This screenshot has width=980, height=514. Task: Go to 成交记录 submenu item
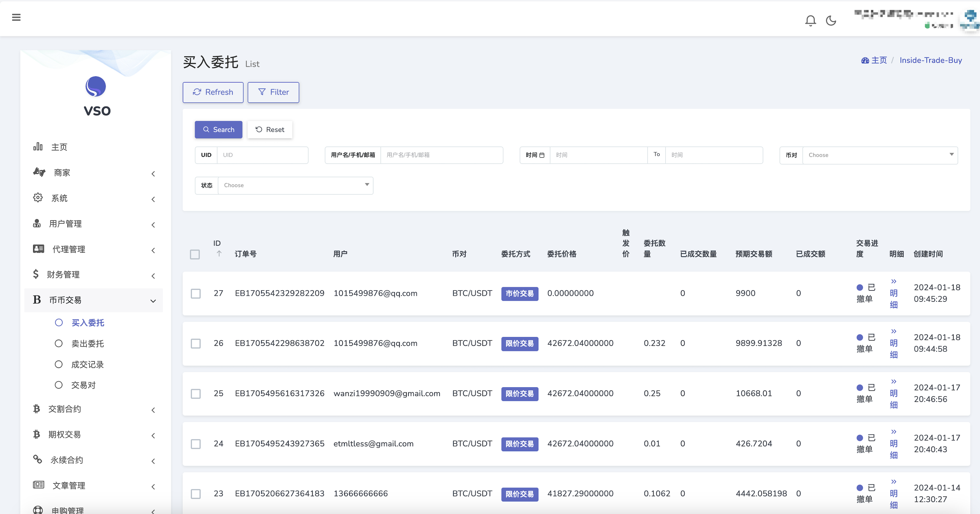coord(88,364)
